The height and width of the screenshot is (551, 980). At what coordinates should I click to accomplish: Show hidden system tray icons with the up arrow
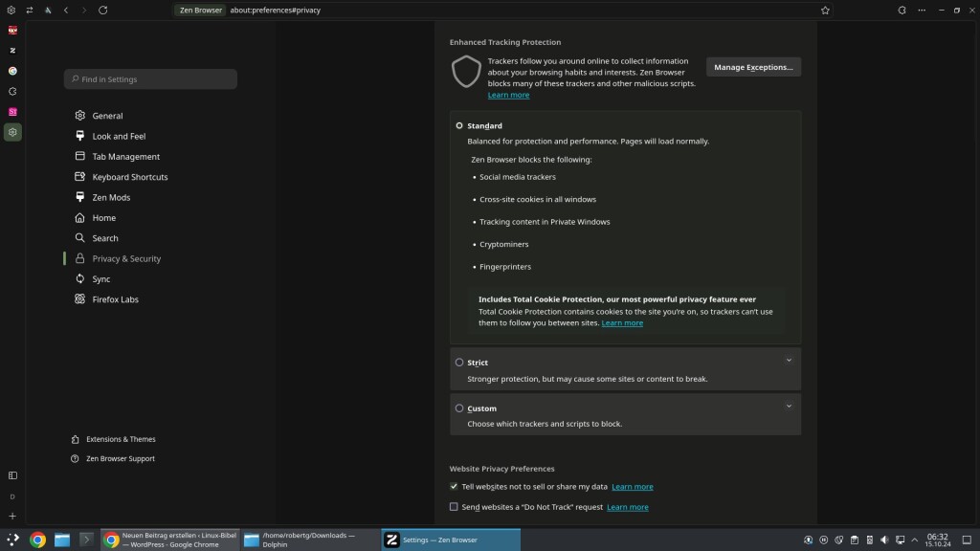click(x=915, y=540)
